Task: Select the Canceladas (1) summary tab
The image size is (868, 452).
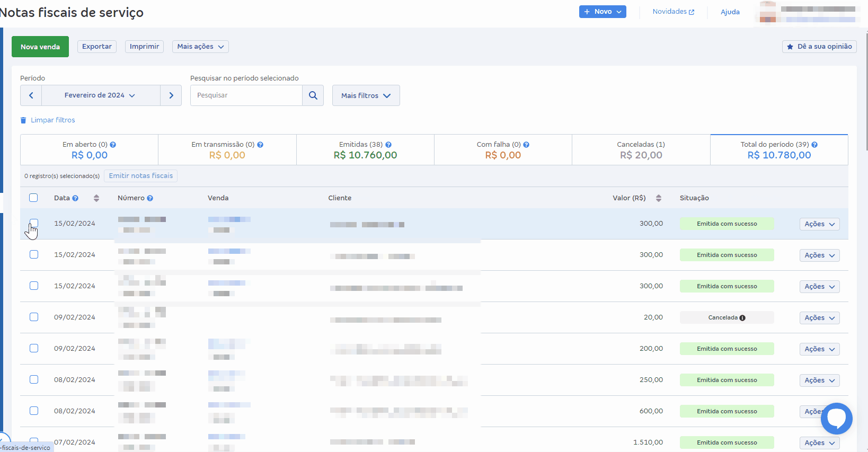Action: pos(641,150)
